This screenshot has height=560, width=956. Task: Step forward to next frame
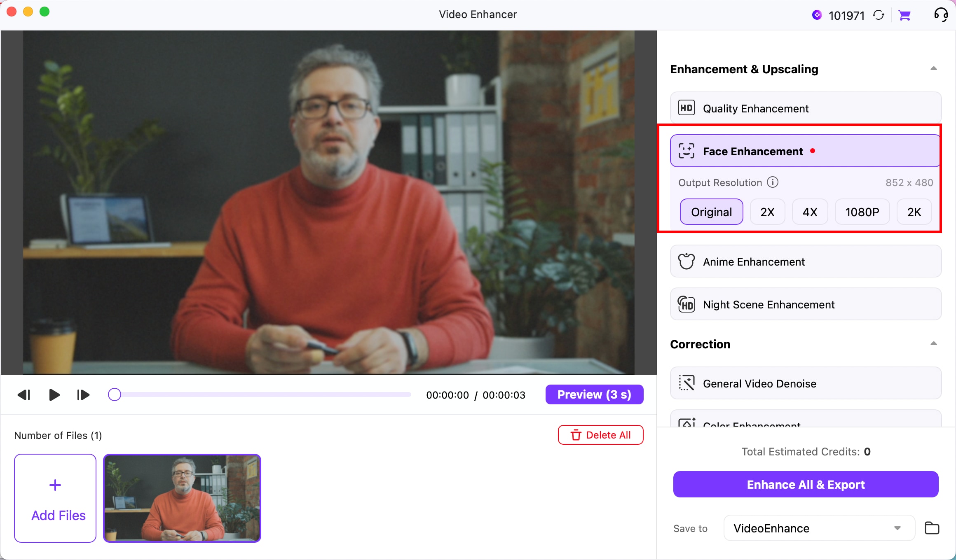83,395
